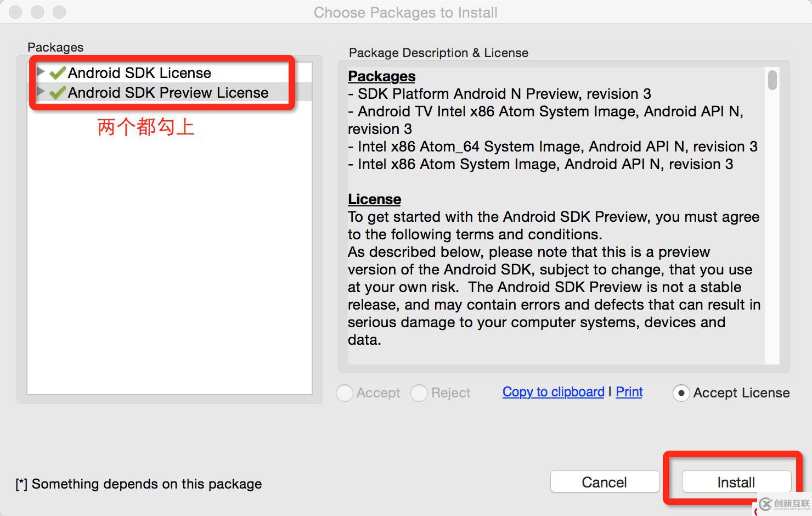Click empty area of Packages list
812x516 pixels.
point(169,263)
